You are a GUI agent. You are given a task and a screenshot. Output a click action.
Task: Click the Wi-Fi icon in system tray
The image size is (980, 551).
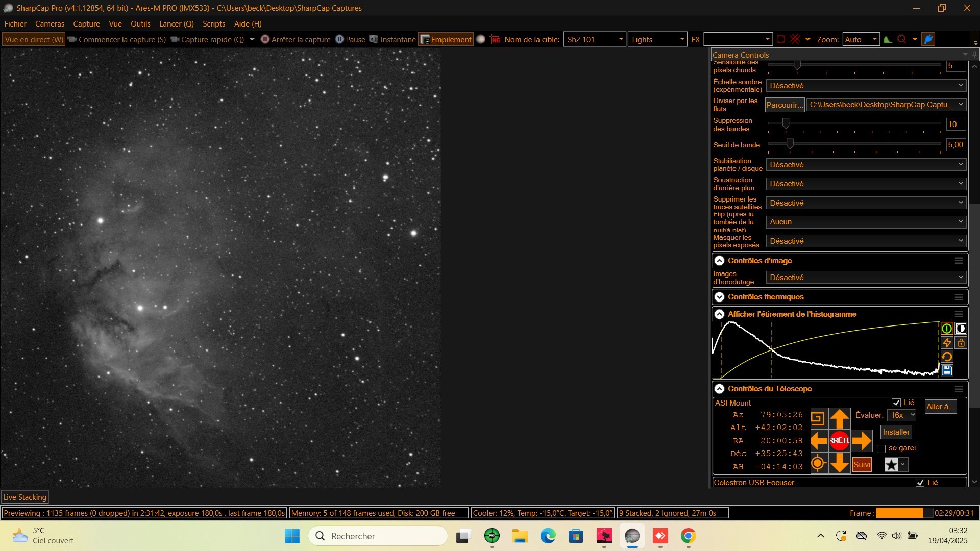(x=881, y=536)
